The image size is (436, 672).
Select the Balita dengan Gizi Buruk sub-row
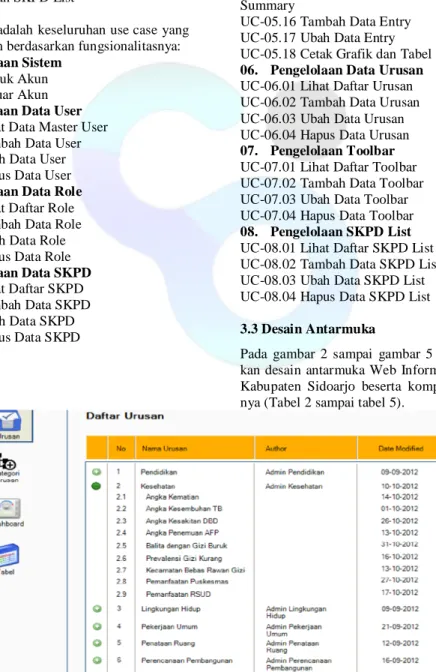[186, 546]
